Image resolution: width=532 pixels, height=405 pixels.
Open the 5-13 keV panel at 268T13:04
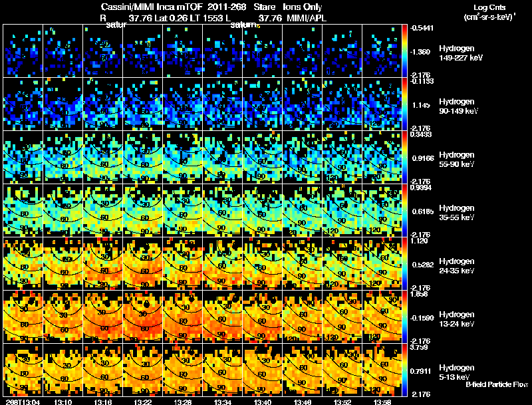23,370
